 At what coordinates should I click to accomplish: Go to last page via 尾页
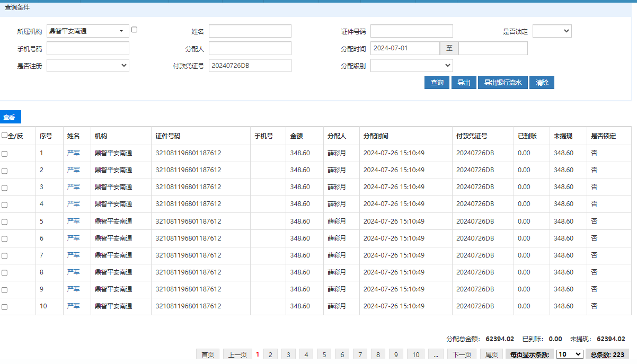click(x=491, y=354)
